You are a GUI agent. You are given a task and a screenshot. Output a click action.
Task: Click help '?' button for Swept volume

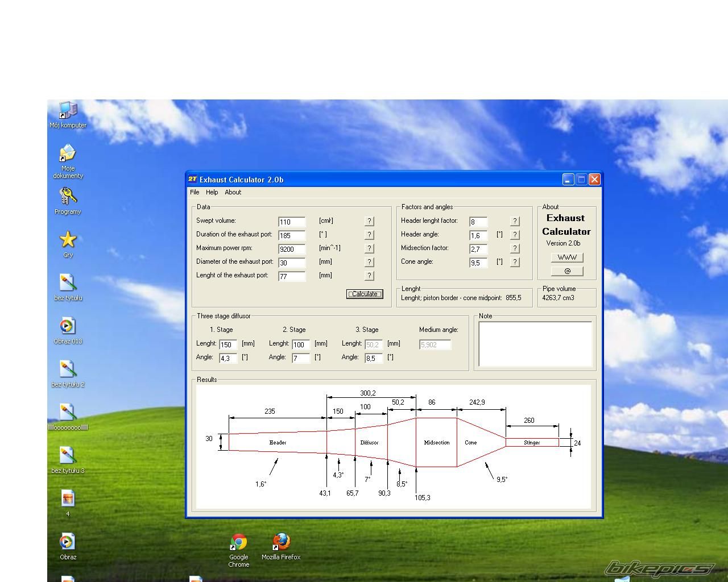pos(369,221)
